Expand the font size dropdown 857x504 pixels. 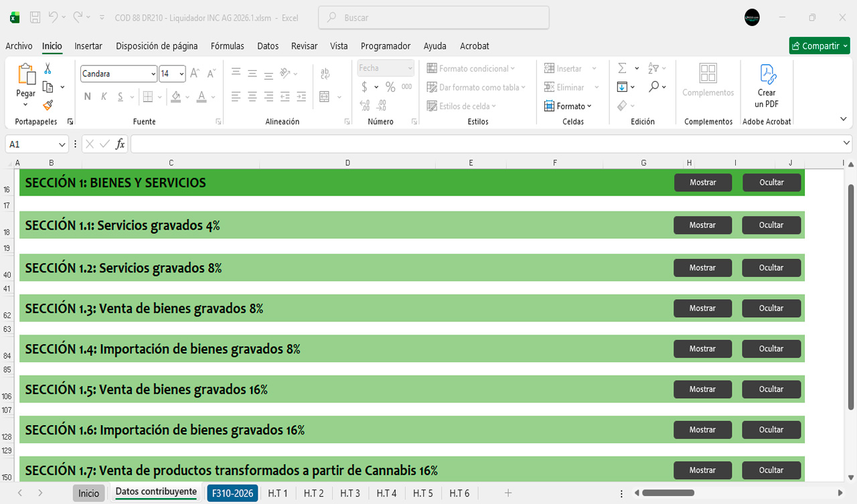pos(182,74)
